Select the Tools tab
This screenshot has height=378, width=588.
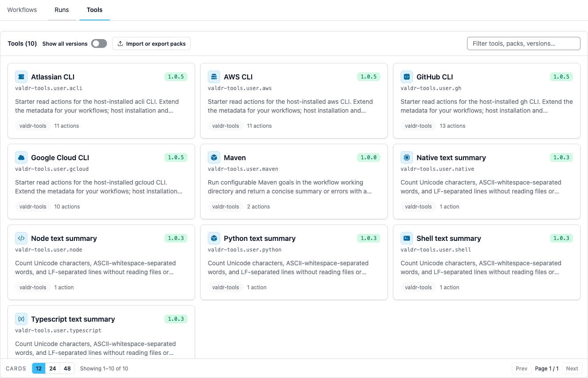(x=95, y=10)
